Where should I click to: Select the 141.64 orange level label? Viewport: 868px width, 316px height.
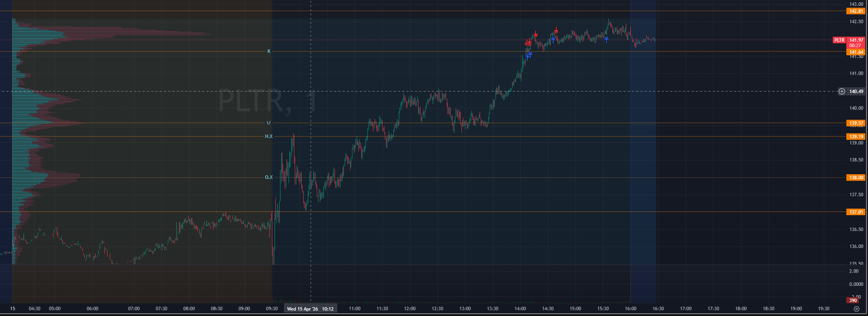coord(856,52)
